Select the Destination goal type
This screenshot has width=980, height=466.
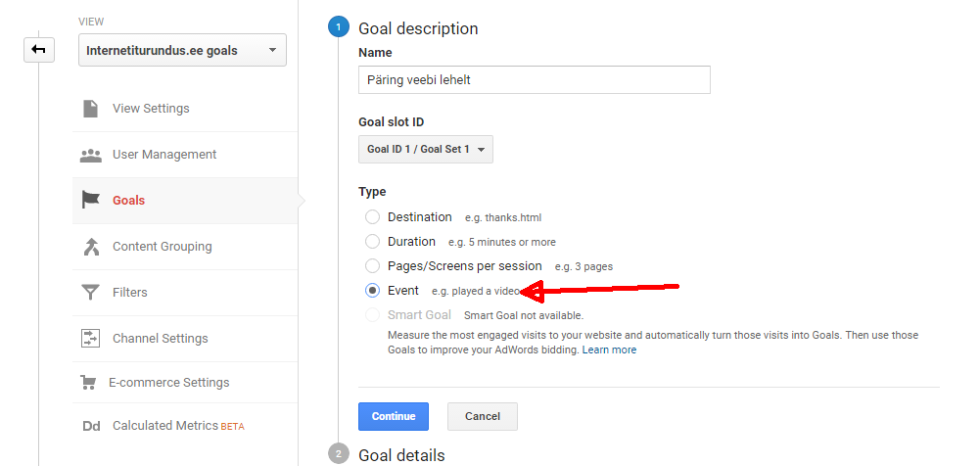point(372,217)
